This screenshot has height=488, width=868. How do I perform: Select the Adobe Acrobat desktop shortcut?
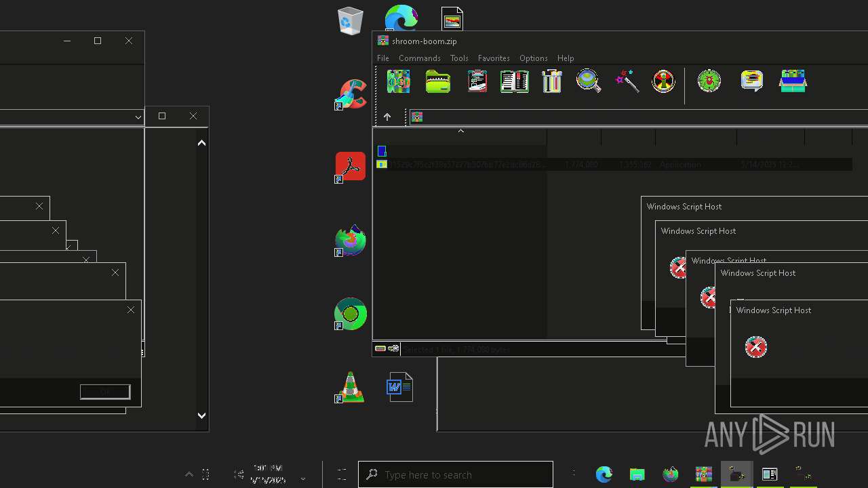point(351,167)
